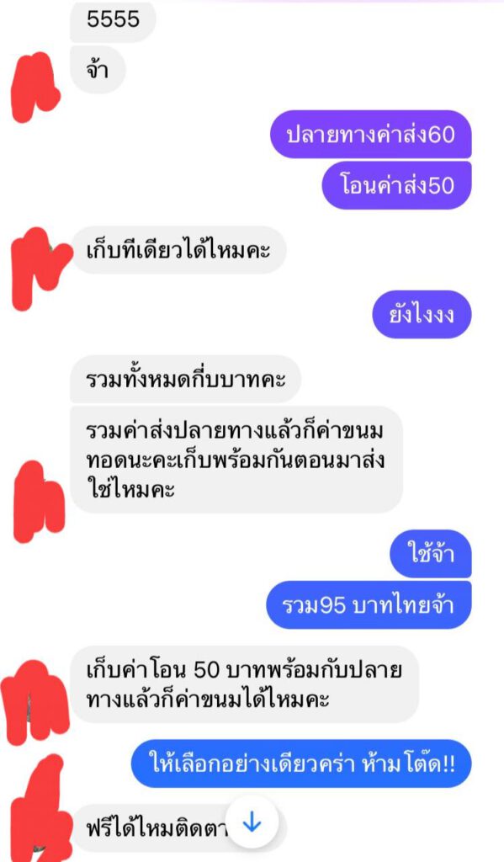This screenshot has width=504, height=862.
Task: Select message 'เก็บทีเดียวได้ไหมคะ'
Action: coord(178,250)
